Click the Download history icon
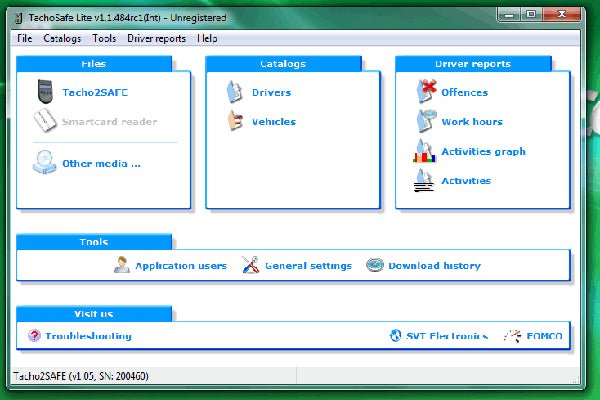The image size is (600, 400). coord(375,266)
